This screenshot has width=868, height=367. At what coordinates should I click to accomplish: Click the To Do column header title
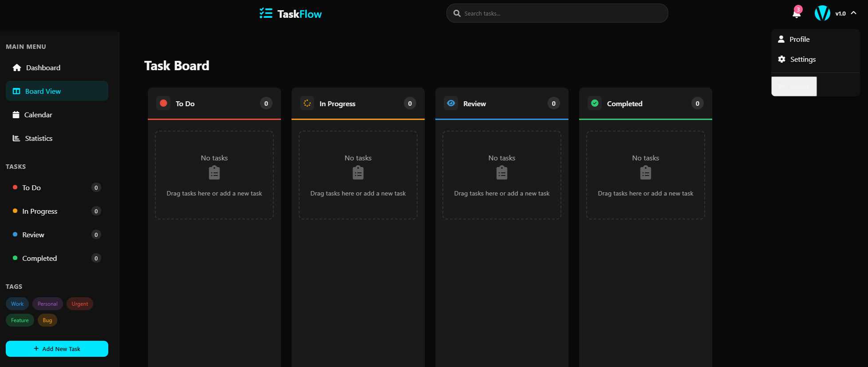click(185, 104)
